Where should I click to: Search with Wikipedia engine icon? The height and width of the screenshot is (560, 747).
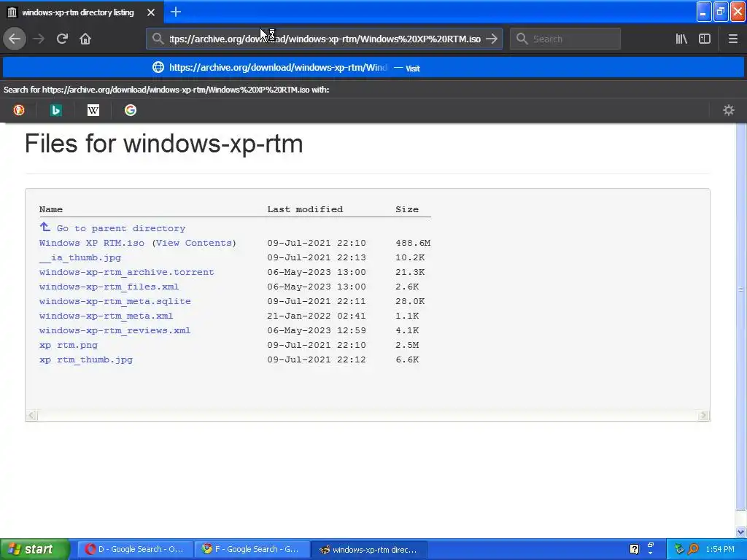tap(93, 110)
